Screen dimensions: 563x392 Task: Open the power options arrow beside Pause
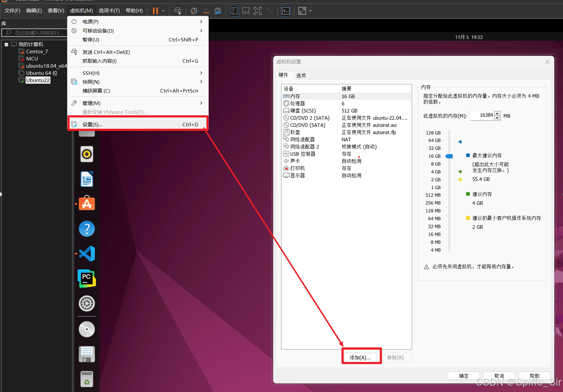pos(163,11)
